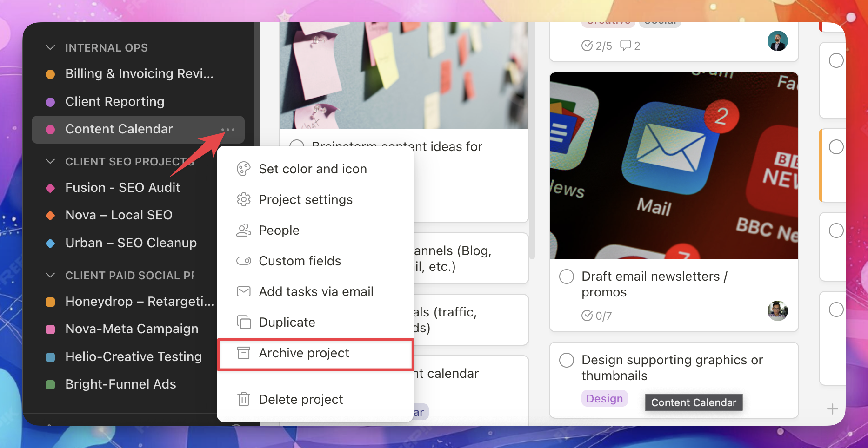
Task: Click the 2/5 subtask progress icon
Action: [587, 46]
